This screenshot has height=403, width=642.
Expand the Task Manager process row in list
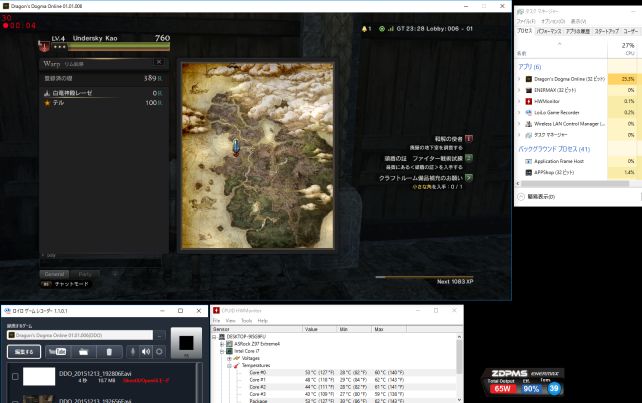pyautogui.click(x=519, y=135)
